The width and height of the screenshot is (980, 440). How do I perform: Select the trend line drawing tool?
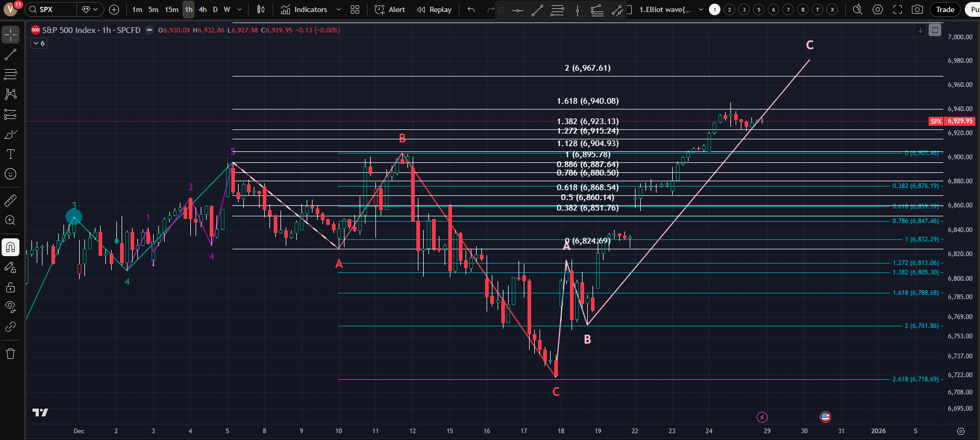[10, 54]
